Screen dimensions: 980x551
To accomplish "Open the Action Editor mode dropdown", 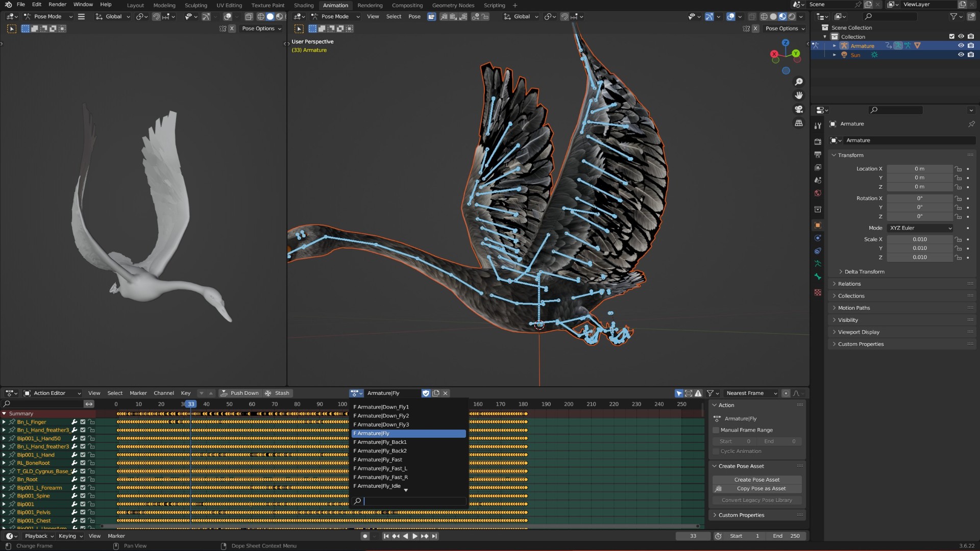I will pyautogui.click(x=53, y=393).
